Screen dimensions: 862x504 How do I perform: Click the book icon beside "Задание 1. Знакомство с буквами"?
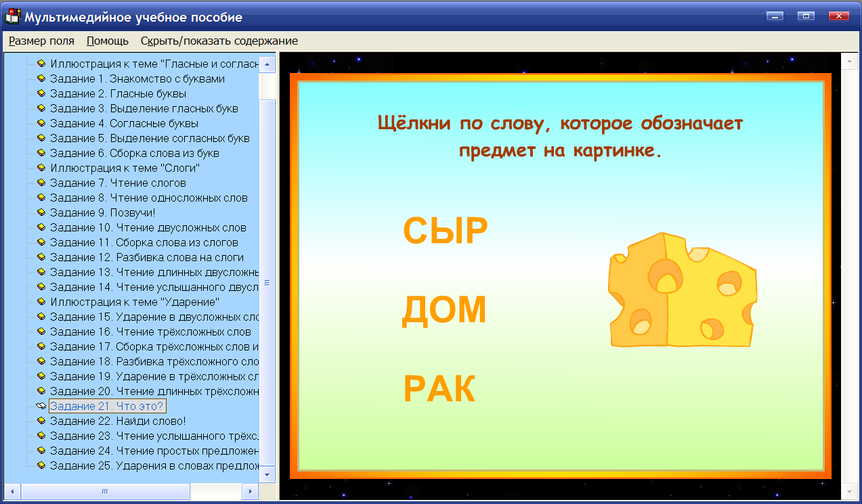41,78
